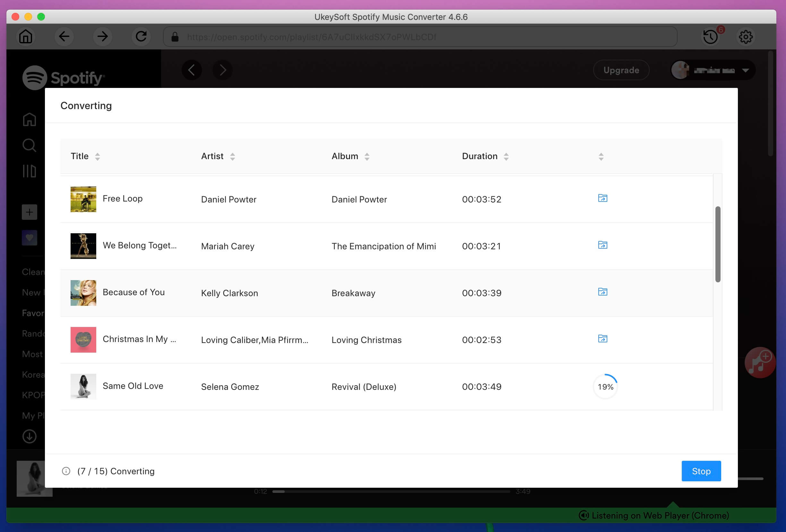The width and height of the screenshot is (786, 532).
Task: Click the Stop button to halt conversion
Action: [701, 471]
